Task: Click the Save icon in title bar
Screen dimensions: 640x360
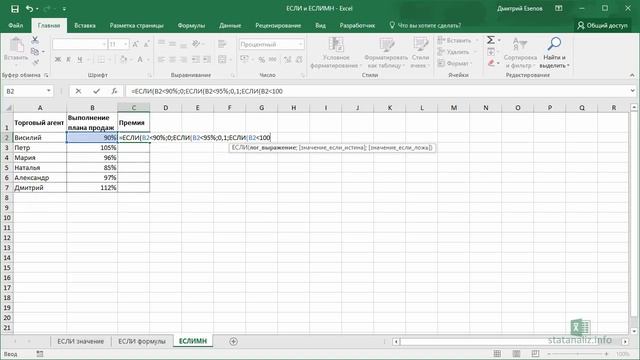Action: (x=15, y=9)
